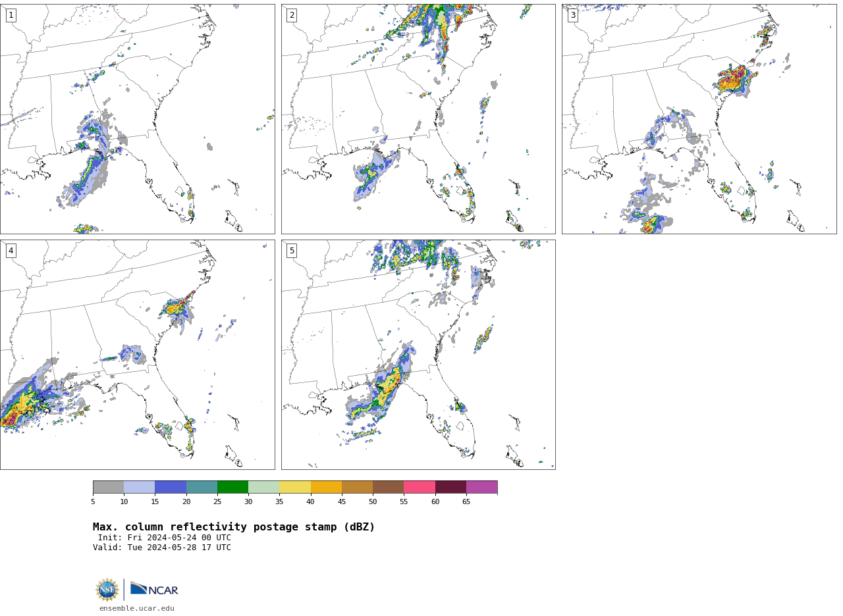Click the tan 45-50 dBZ swatch
843x616 pixels.
click(x=357, y=487)
